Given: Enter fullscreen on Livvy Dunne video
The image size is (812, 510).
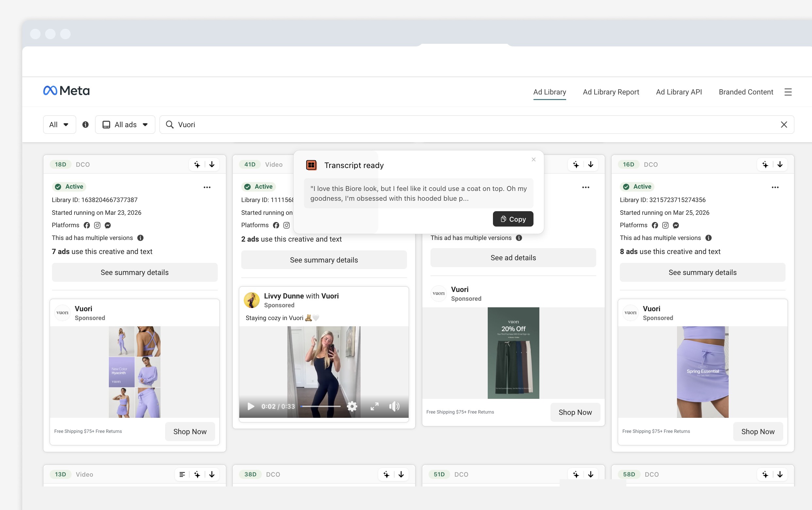Looking at the screenshot, I should tap(374, 406).
